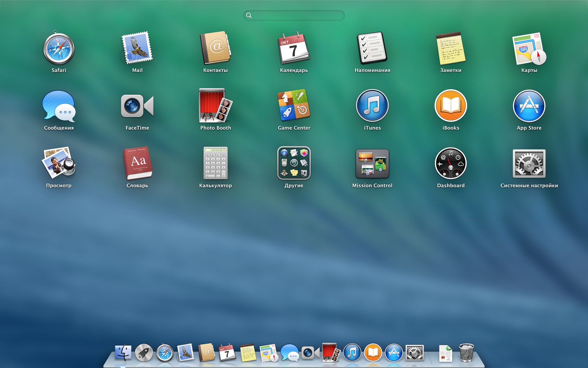Open the Другие apps folder
Image resolution: width=588 pixels, height=368 pixels.
[294, 163]
